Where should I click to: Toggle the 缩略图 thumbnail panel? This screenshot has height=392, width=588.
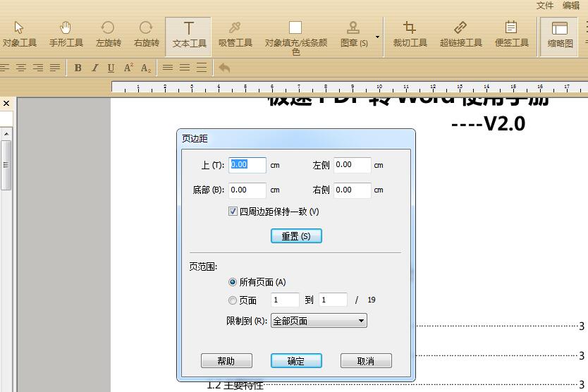560,37
